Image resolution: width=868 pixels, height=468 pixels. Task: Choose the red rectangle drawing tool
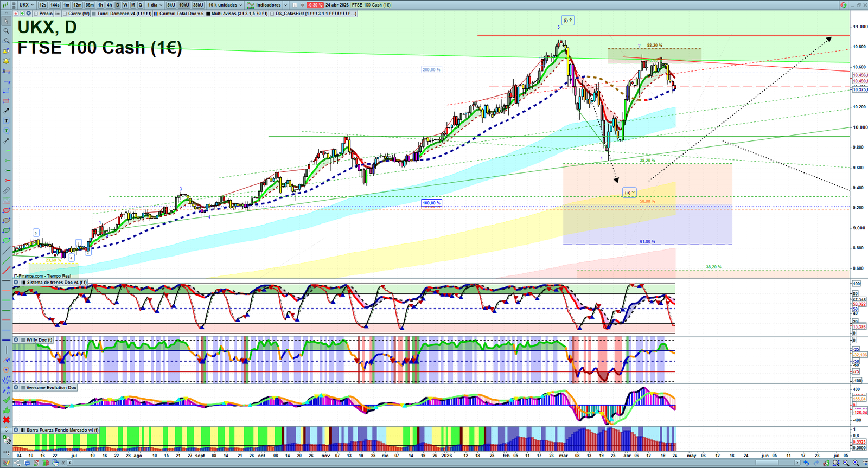[6, 101]
